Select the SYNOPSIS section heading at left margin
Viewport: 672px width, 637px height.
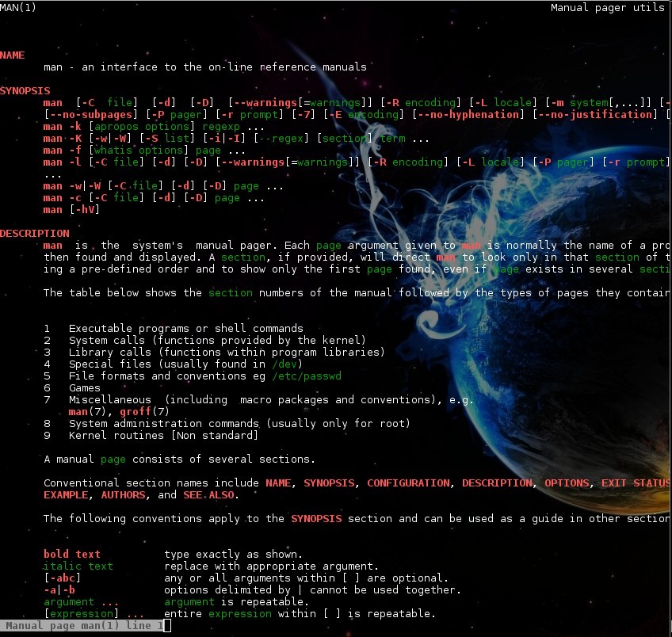coord(25,91)
